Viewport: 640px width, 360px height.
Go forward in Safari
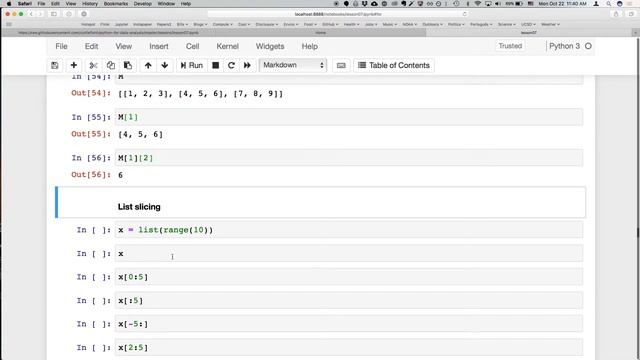(x=40, y=14)
